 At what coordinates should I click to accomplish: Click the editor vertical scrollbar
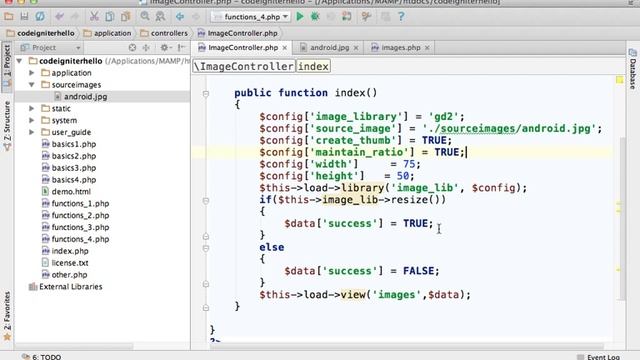point(622,218)
